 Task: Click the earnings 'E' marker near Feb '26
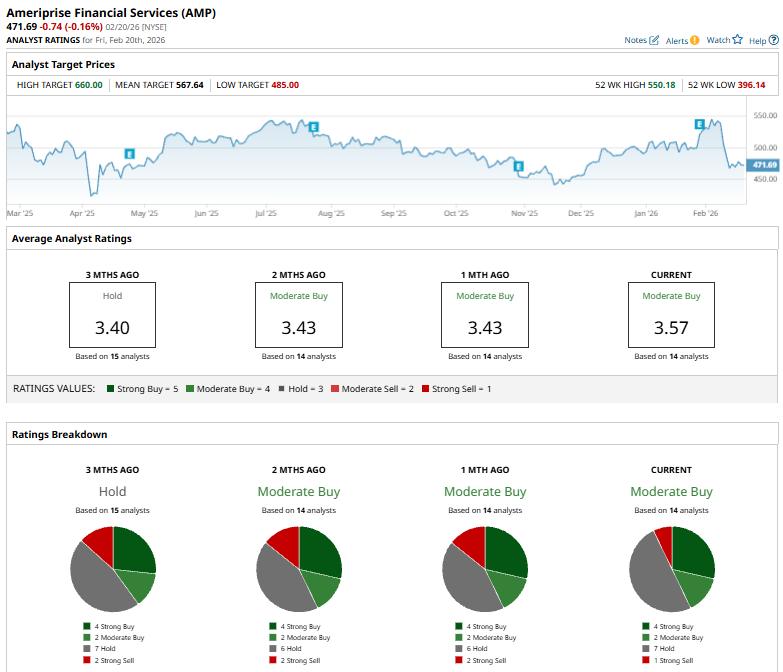pos(700,123)
